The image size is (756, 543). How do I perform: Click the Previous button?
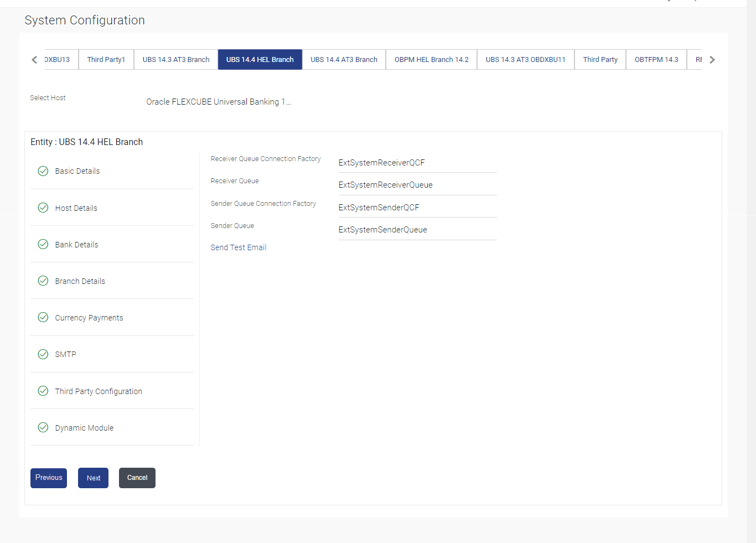tap(49, 478)
